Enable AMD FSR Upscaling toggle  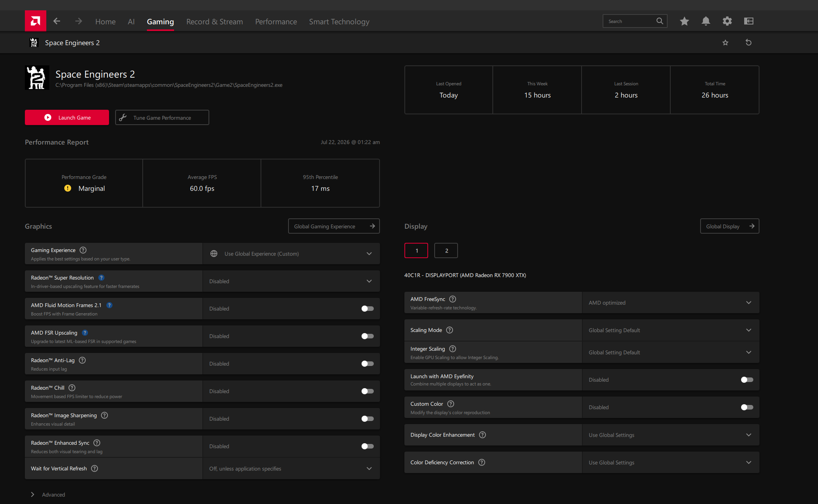[368, 336]
